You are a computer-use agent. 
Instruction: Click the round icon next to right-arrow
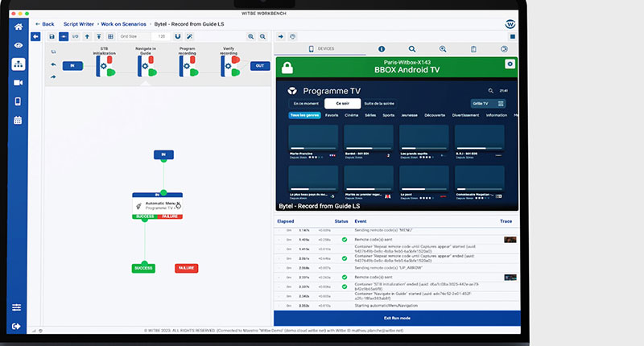point(292,36)
